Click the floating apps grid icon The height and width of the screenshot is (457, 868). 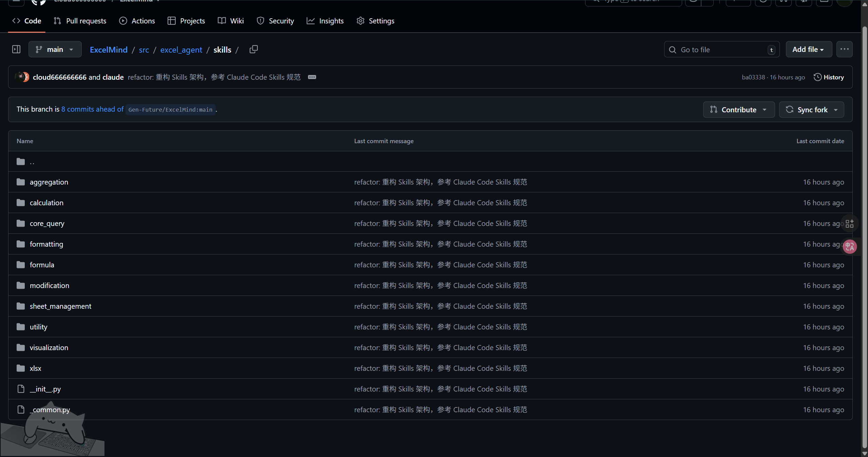(x=850, y=224)
